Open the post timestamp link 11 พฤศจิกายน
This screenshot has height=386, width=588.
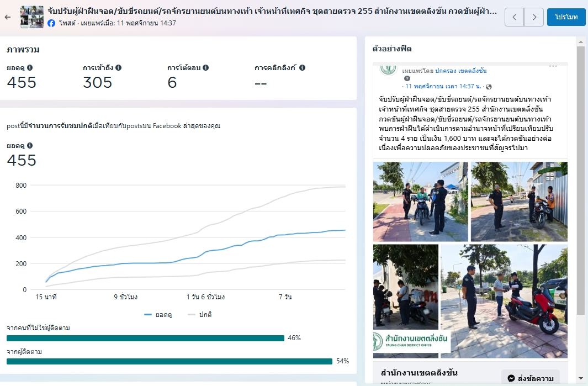click(x=443, y=87)
